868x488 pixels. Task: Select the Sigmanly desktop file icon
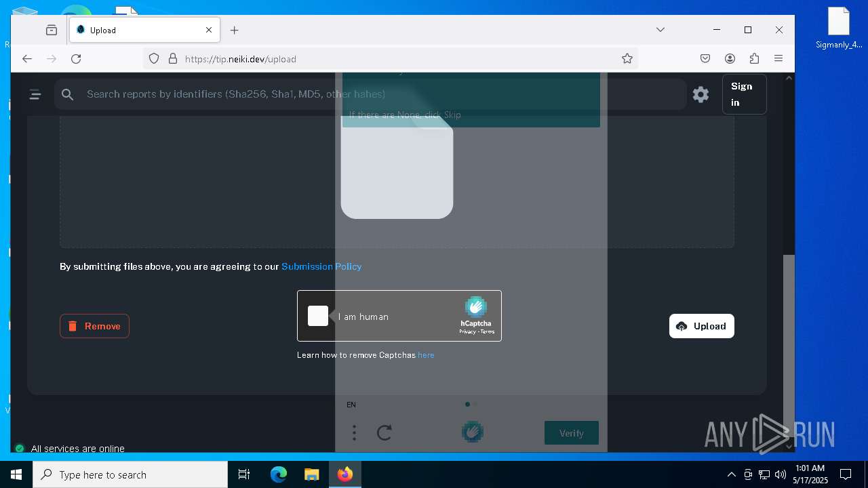[x=839, y=28]
